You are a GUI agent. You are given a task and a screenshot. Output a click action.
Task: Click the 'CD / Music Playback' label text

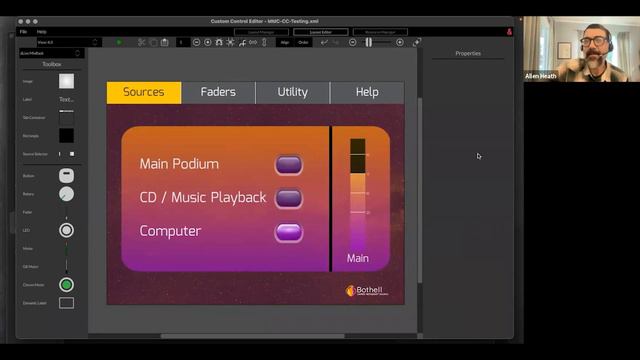(203, 198)
